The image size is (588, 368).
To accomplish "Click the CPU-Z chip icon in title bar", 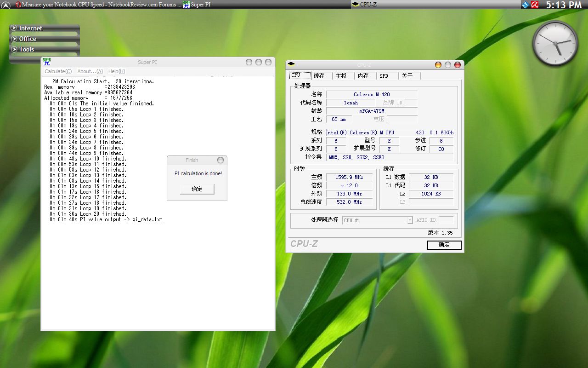I will [291, 64].
